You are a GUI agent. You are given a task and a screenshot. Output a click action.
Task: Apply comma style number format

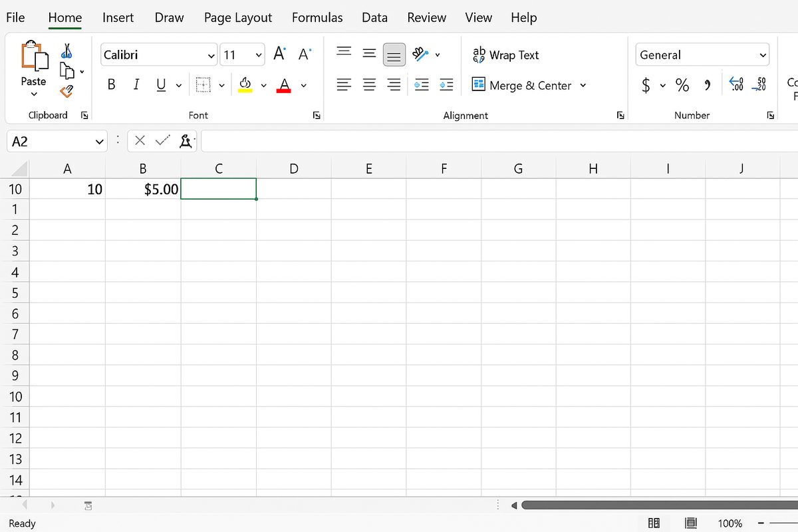point(708,84)
